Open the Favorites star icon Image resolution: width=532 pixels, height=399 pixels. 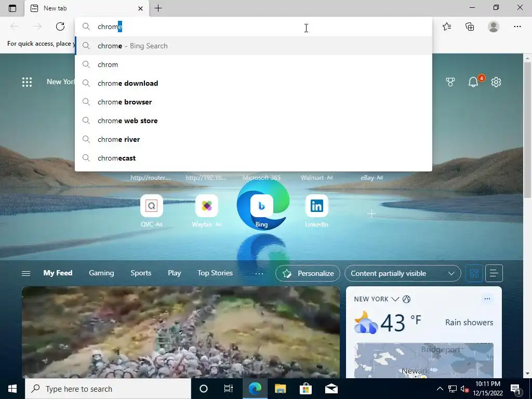pyautogui.click(x=447, y=26)
